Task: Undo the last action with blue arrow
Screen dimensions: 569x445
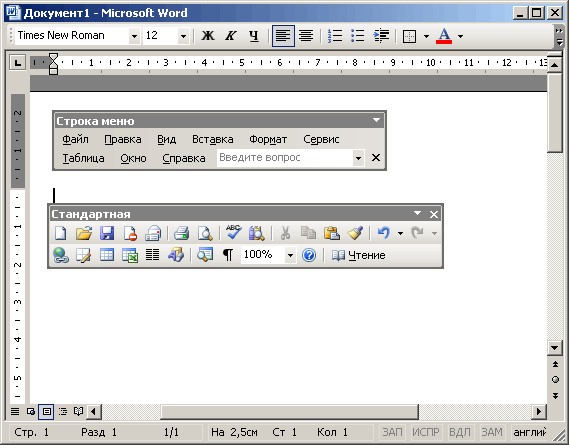Action: coord(384,233)
